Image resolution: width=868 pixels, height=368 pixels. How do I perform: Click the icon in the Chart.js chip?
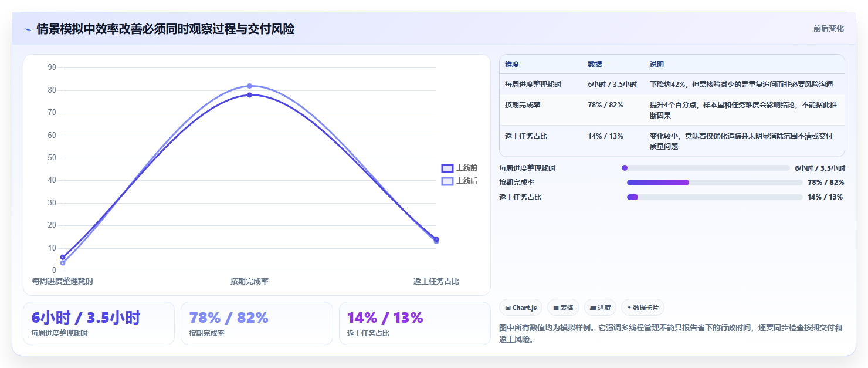pyautogui.click(x=508, y=308)
